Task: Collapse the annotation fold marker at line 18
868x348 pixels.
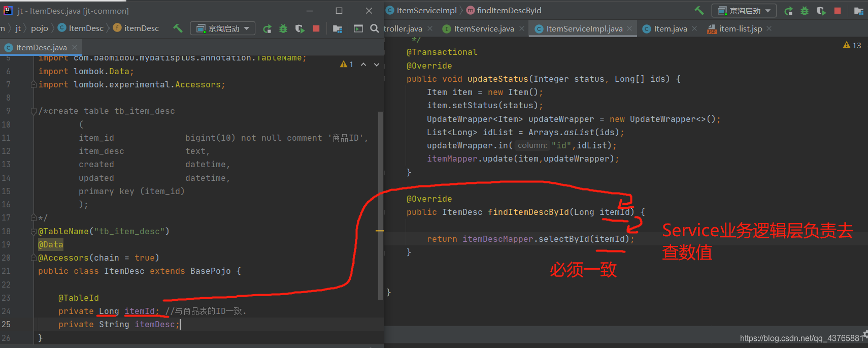Action: click(34, 231)
